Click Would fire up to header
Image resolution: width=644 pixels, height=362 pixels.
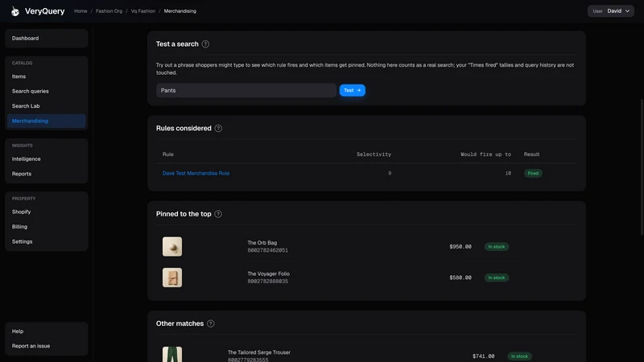point(485,154)
